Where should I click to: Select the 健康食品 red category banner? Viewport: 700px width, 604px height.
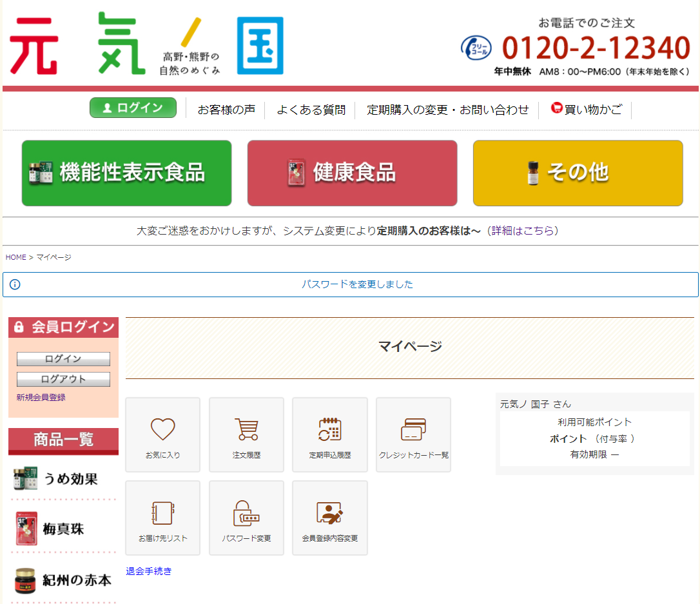click(352, 173)
